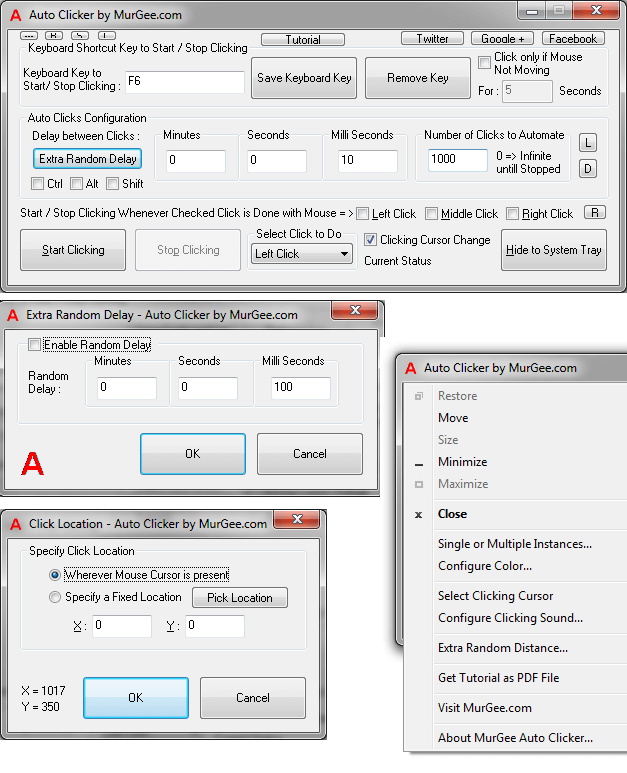Confirm OK in Click Location dialog

136,698
